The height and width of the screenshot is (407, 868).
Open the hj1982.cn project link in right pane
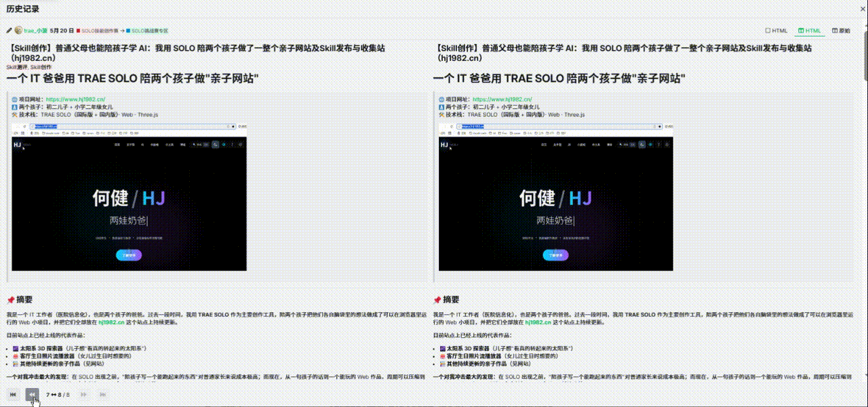point(502,99)
